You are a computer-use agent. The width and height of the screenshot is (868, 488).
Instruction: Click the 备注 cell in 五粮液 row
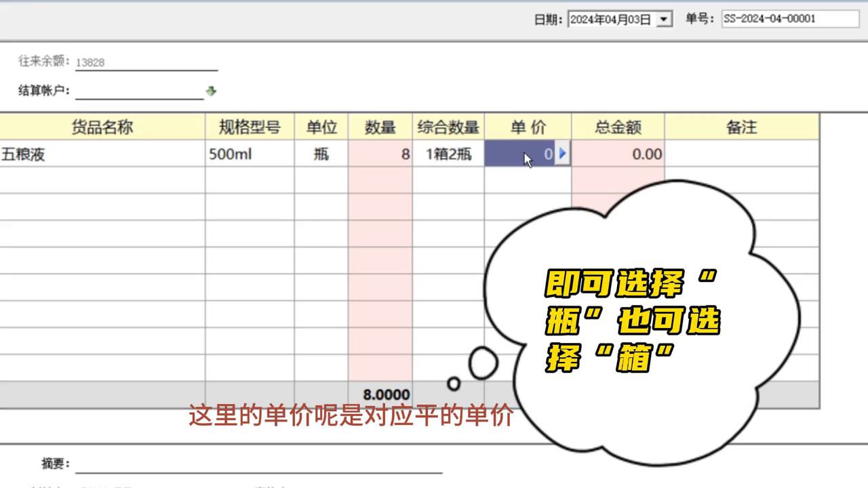742,154
